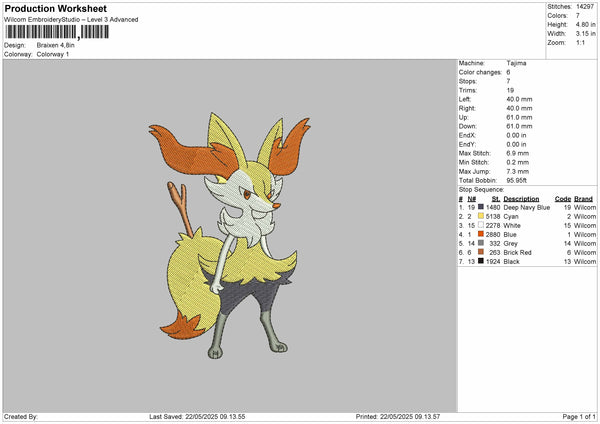
Task: Click the 'Last Saved: 22/05/2025 09.13.55' footer
Action: tap(197, 416)
